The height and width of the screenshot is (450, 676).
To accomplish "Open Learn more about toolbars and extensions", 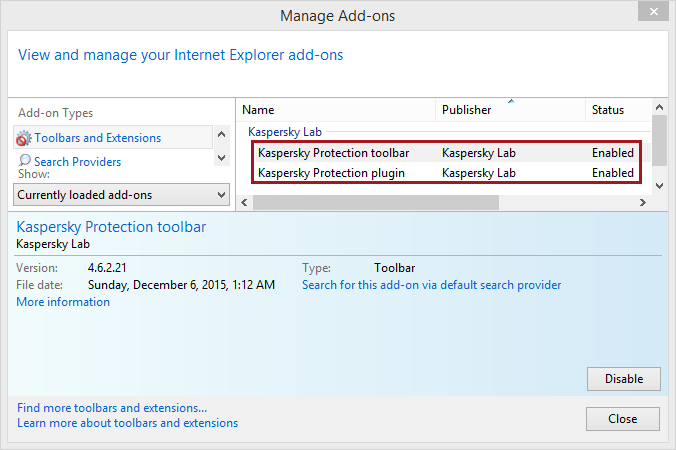I will click(128, 423).
